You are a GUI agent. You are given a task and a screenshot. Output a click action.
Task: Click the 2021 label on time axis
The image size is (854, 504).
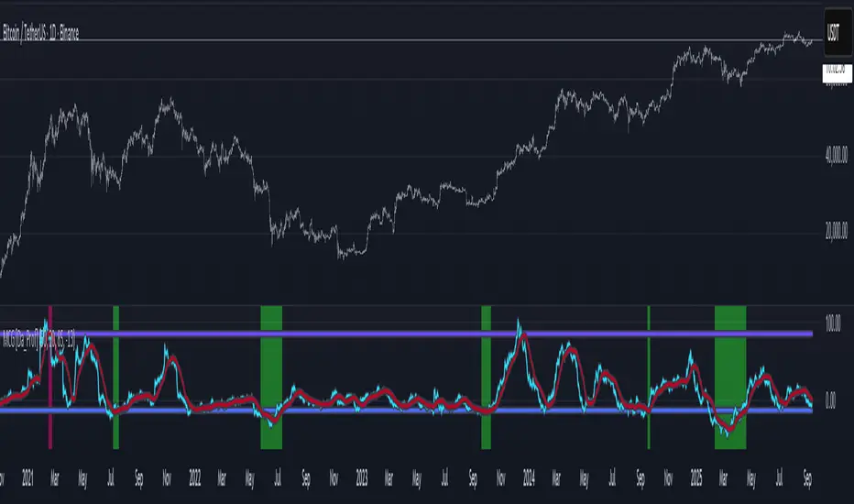pos(27,479)
